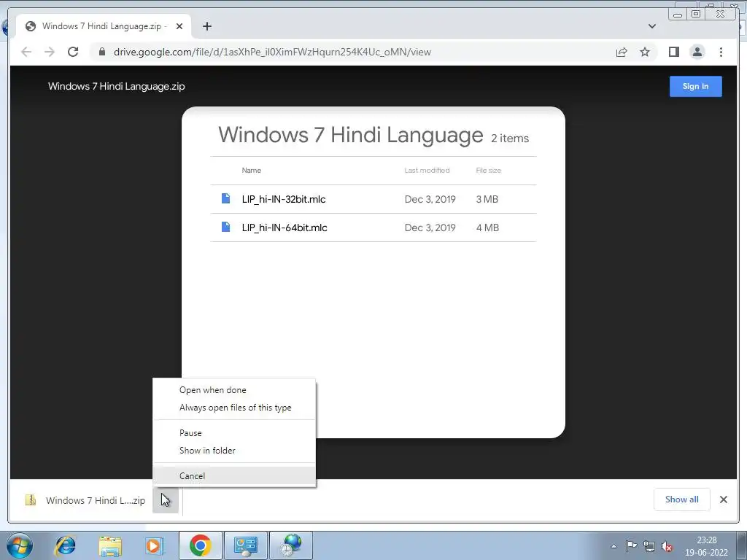Open the Action Center flag icon
Viewport: 747px width, 560px height.
point(631,545)
